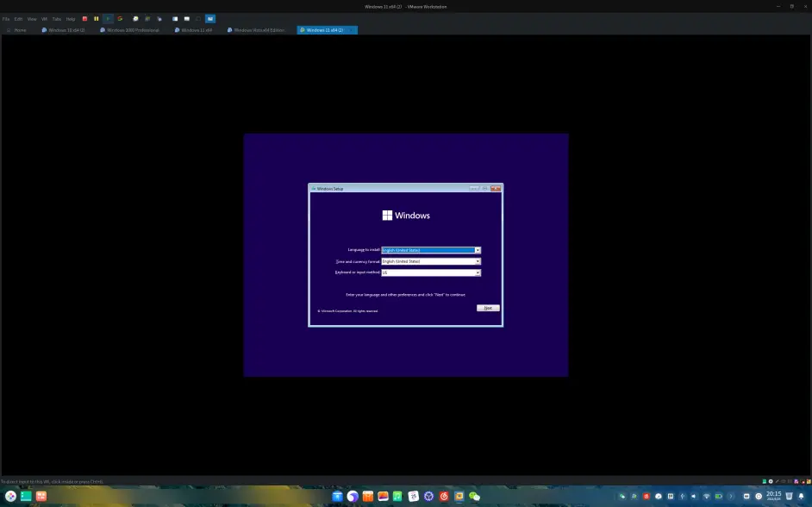Screen dimensions: 812x507
Task: Enter full screen mode via toolbar icon
Action: [x=198, y=19]
